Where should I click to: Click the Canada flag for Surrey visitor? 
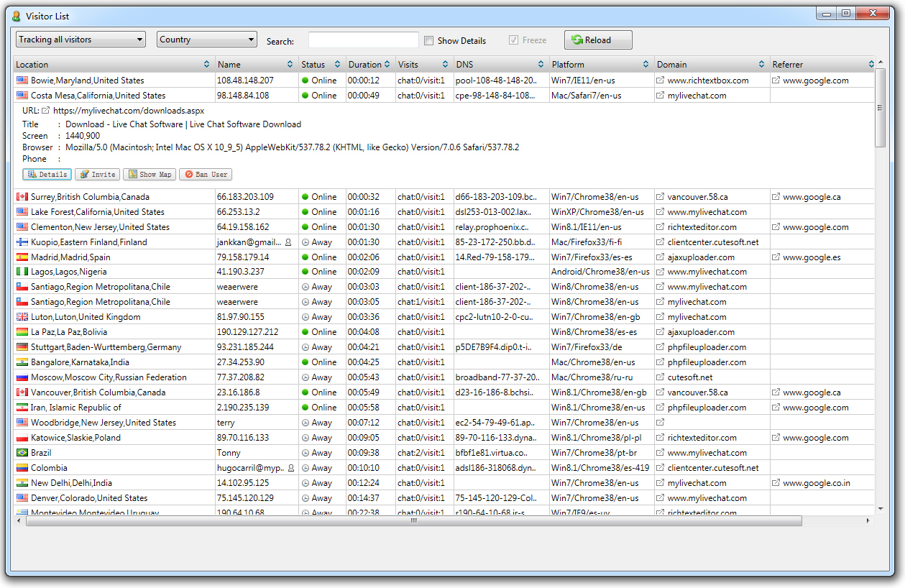22,197
